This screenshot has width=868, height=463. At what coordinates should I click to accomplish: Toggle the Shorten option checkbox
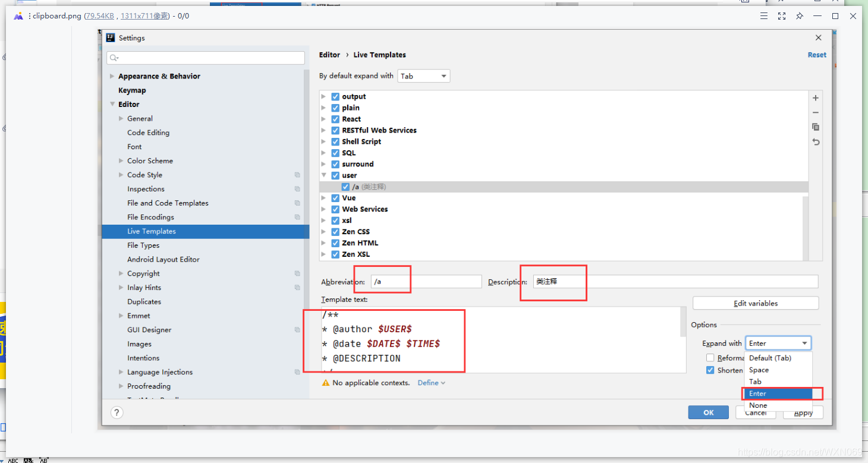[x=710, y=370]
